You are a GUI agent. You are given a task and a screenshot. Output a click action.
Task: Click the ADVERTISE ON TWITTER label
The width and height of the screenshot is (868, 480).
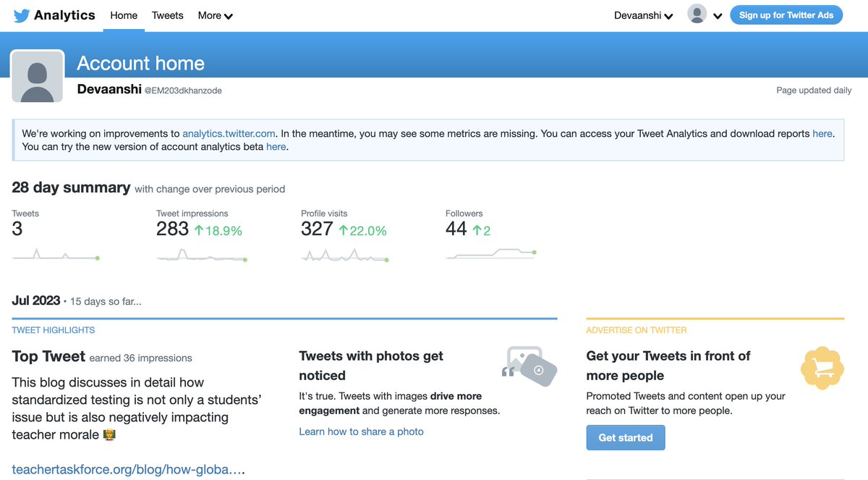[x=637, y=330]
